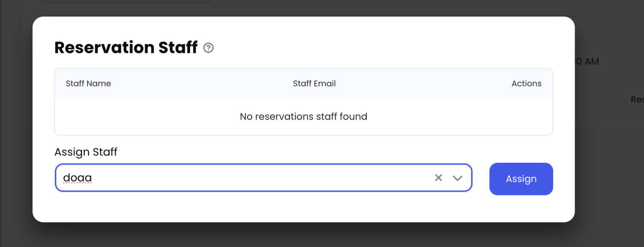This screenshot has height=247, width=644.
Task: Clear the Assign Staff selection with X
Action: 439,178
